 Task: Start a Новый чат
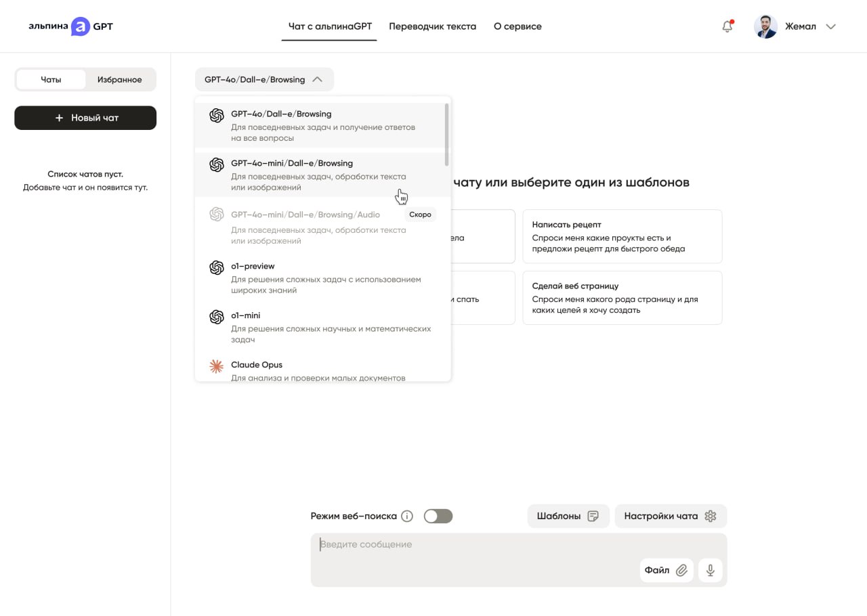[x=85, y=118]
